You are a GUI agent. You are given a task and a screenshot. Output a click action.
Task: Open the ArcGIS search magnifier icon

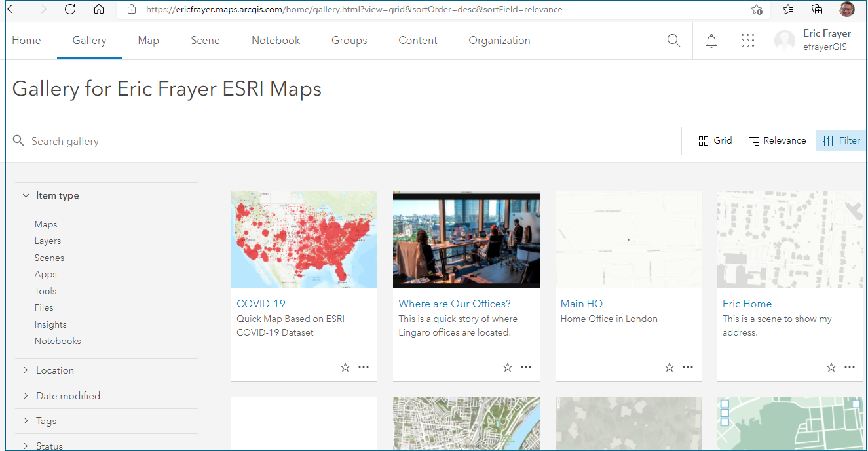tap(673, 41)
